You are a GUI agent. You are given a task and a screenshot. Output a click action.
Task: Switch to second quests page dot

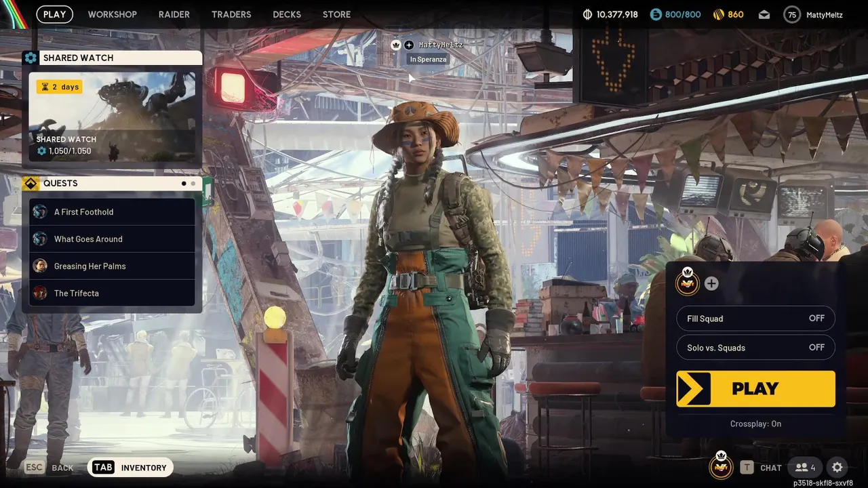[193, 183]
